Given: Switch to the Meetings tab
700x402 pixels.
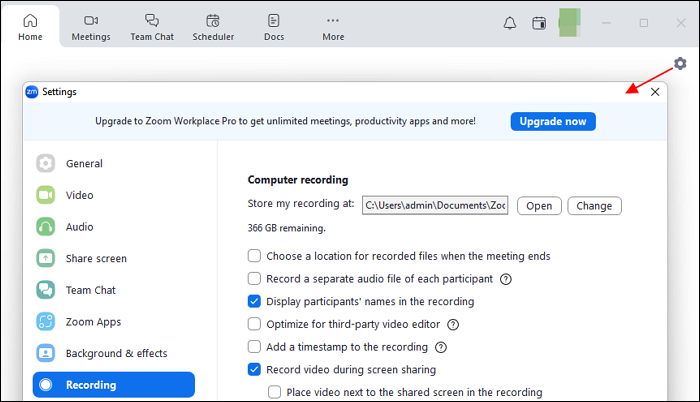Looking at the screenshot, I should pos(91,27).
